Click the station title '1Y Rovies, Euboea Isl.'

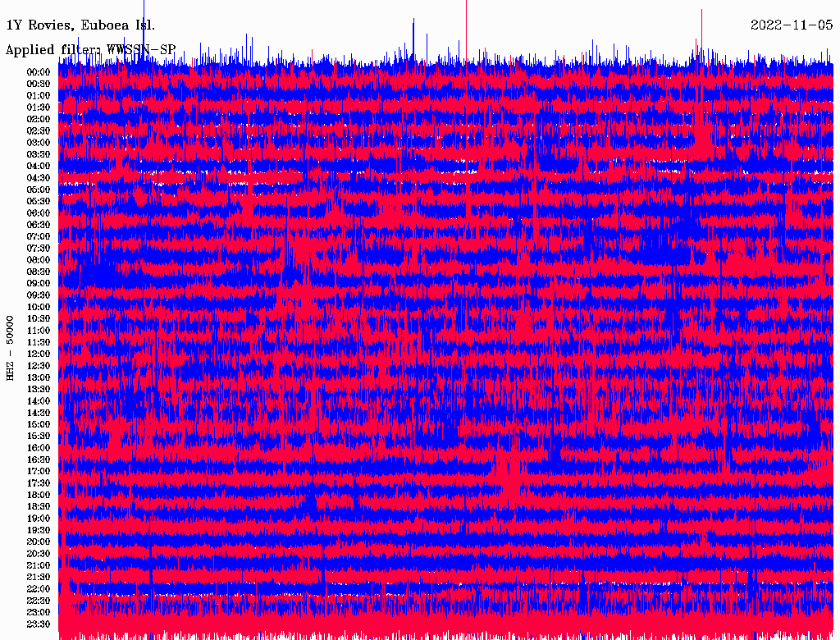[x=80, y=25]
